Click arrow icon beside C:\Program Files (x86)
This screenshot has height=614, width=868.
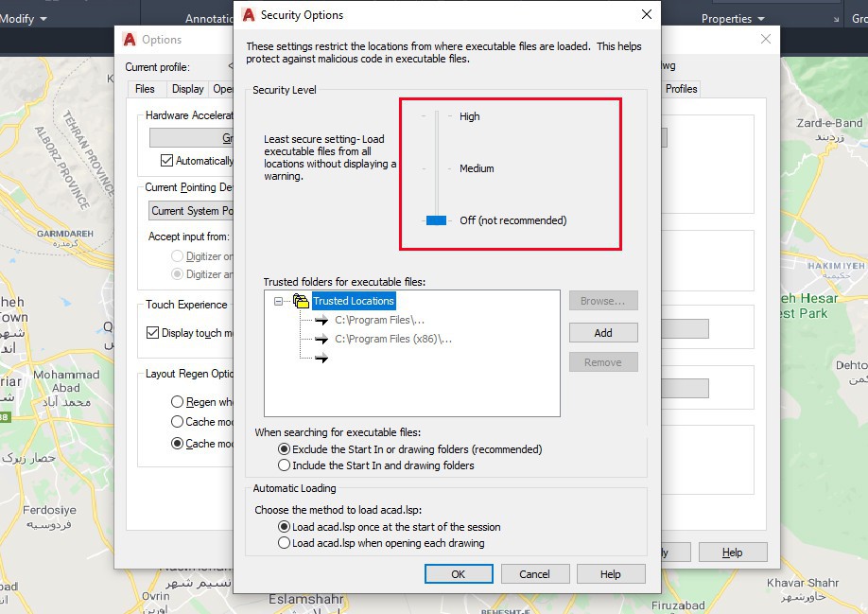321,339
